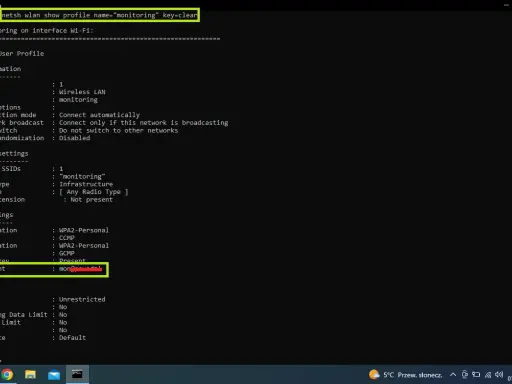512x384 pixels.
Task: Click the quoted "monitoring" SSID name
Action: (x=82, y=176)
